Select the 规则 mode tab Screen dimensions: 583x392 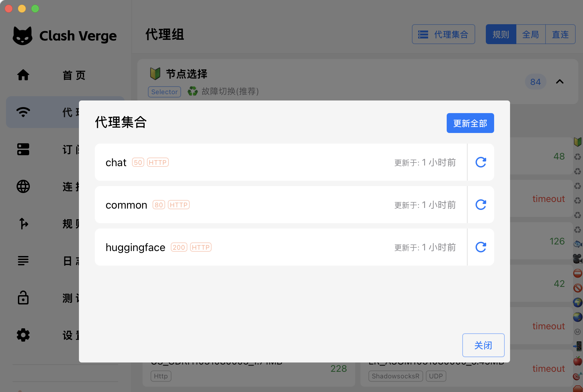tap(501, 34)
